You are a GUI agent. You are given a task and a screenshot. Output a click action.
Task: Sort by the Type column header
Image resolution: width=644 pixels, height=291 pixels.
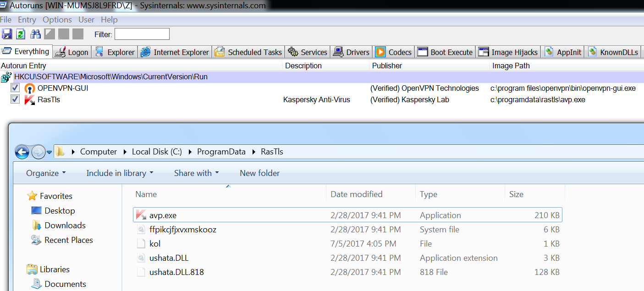[x=460, y=194]
